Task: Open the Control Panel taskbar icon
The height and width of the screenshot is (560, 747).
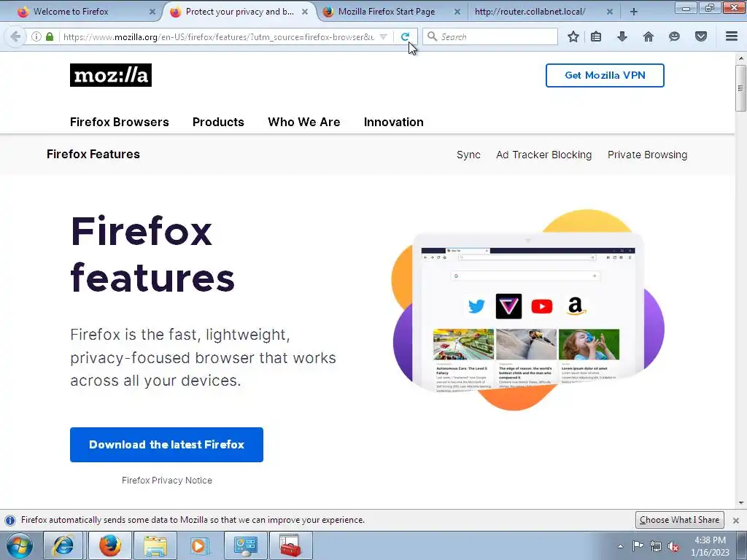Action: (246, 545)
